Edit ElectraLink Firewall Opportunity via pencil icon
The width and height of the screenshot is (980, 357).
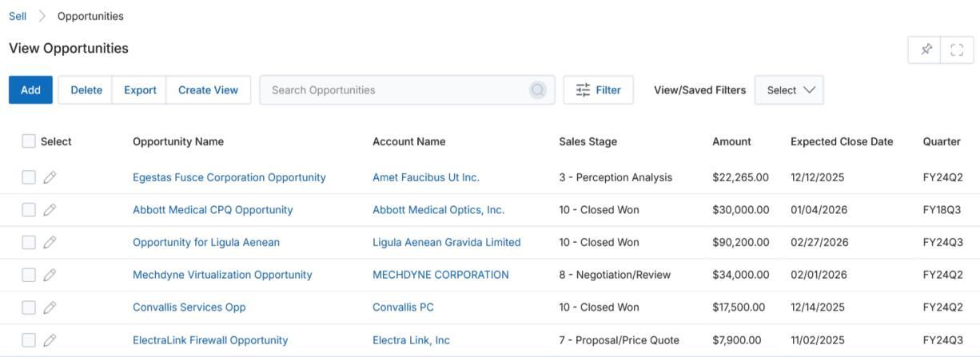(x=50, y=340)
